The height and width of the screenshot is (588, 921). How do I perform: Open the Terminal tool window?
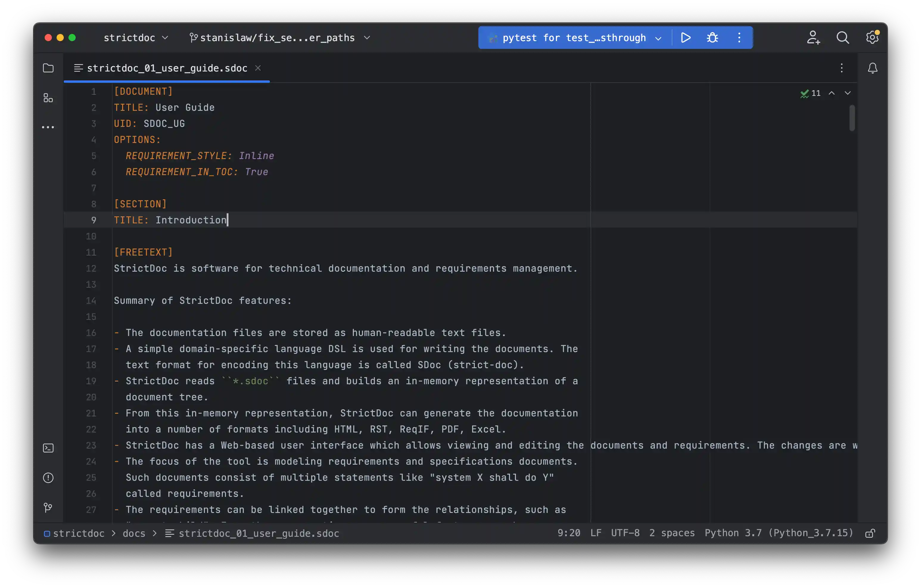coord(48,448)
